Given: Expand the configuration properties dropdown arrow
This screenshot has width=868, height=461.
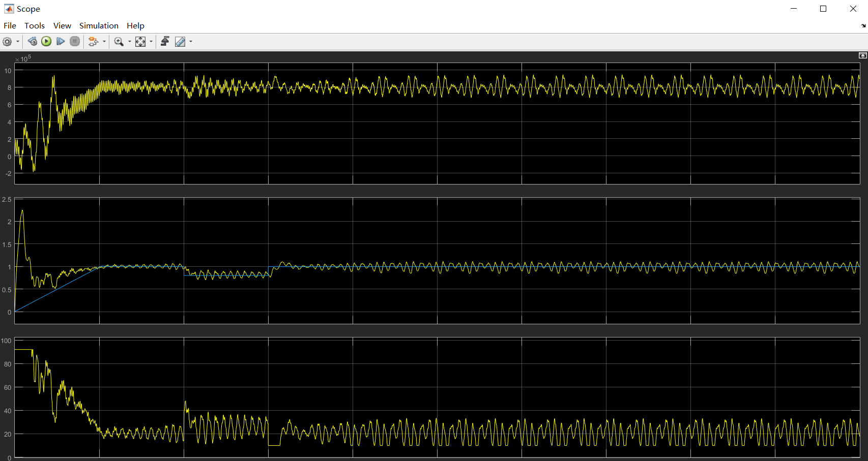Looking at the screenshot, I should 18,42.
